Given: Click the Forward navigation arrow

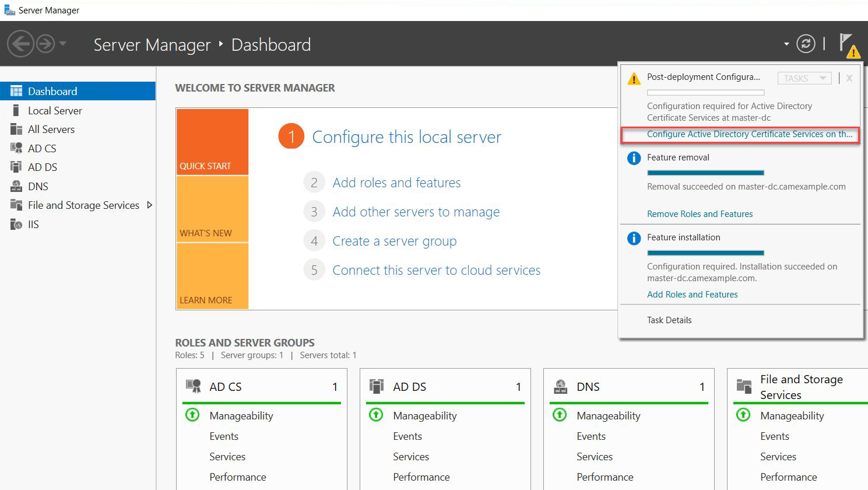Looking at the screenshot, I should tap(45, 44).
